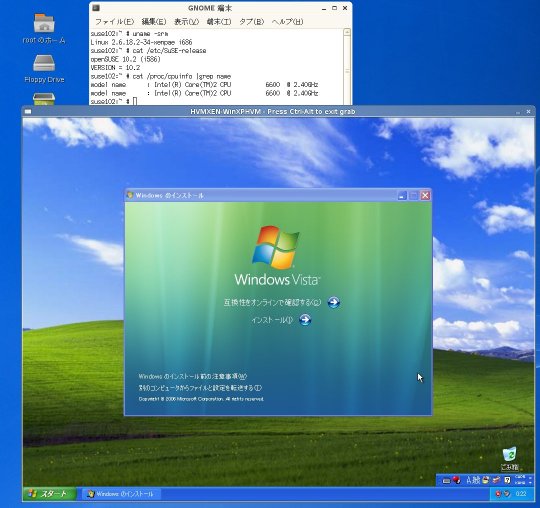Click the language bar keyboard icon

446,480
